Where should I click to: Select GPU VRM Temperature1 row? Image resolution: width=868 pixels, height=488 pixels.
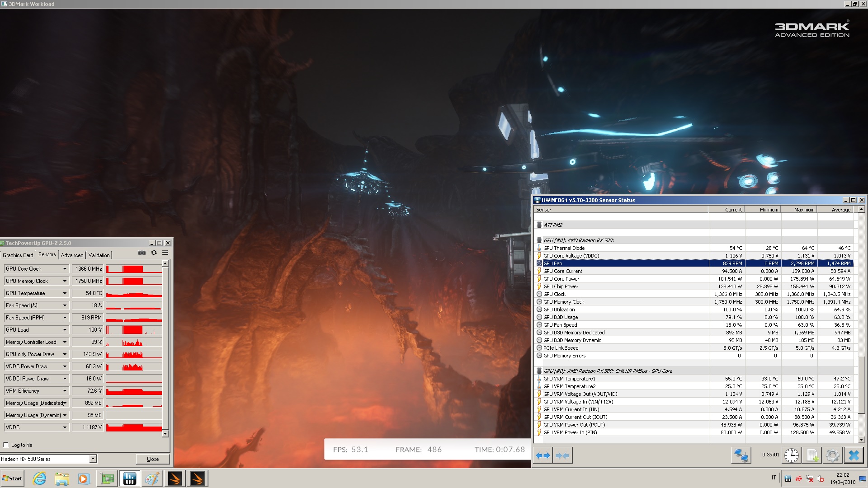click(693, 379)
